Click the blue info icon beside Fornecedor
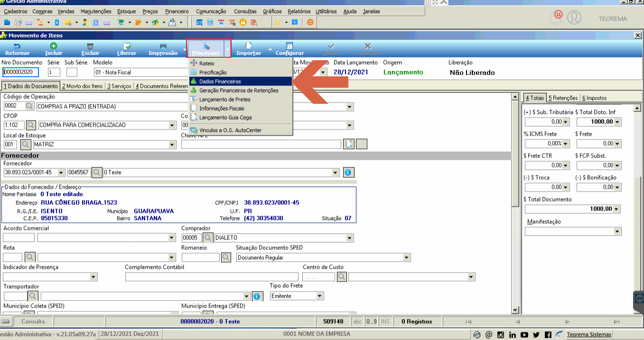Viewport: 644px width, 340px height. point(349,172)
